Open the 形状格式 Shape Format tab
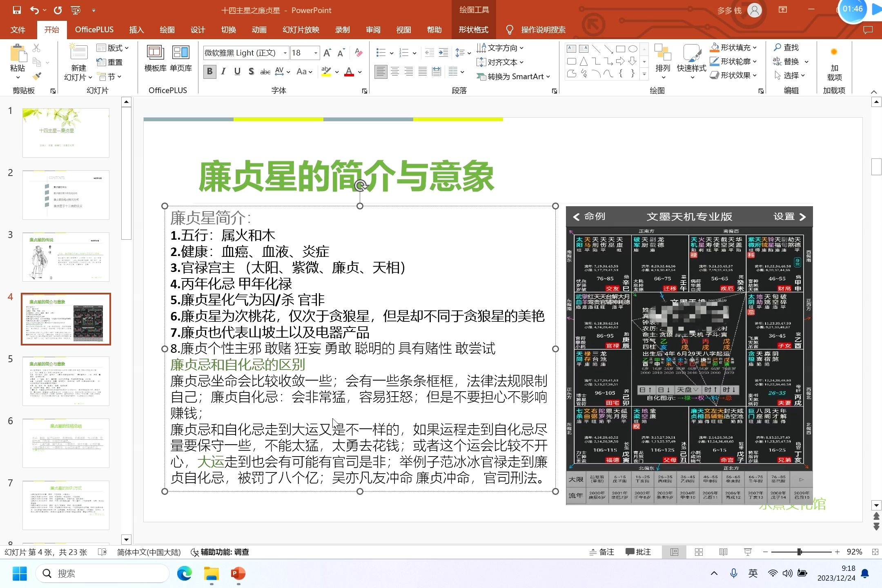This screenshot has height=588, width=882. [x=474, y=30]
